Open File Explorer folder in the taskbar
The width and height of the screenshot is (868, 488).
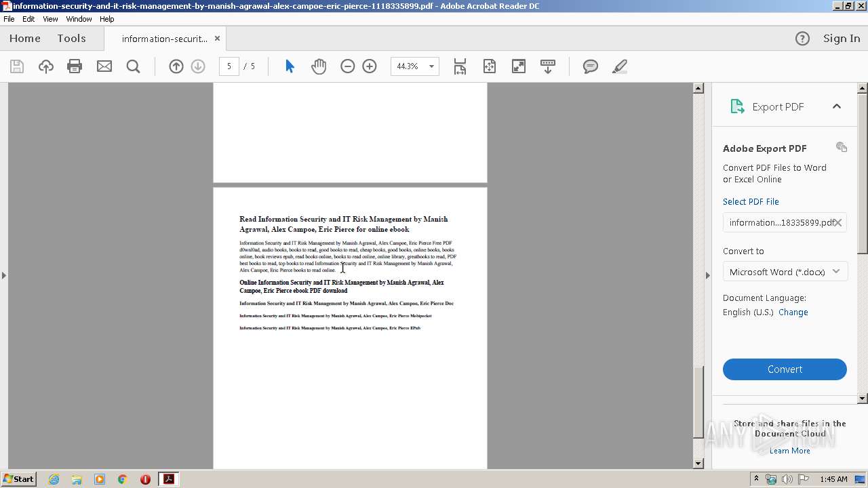77,479
